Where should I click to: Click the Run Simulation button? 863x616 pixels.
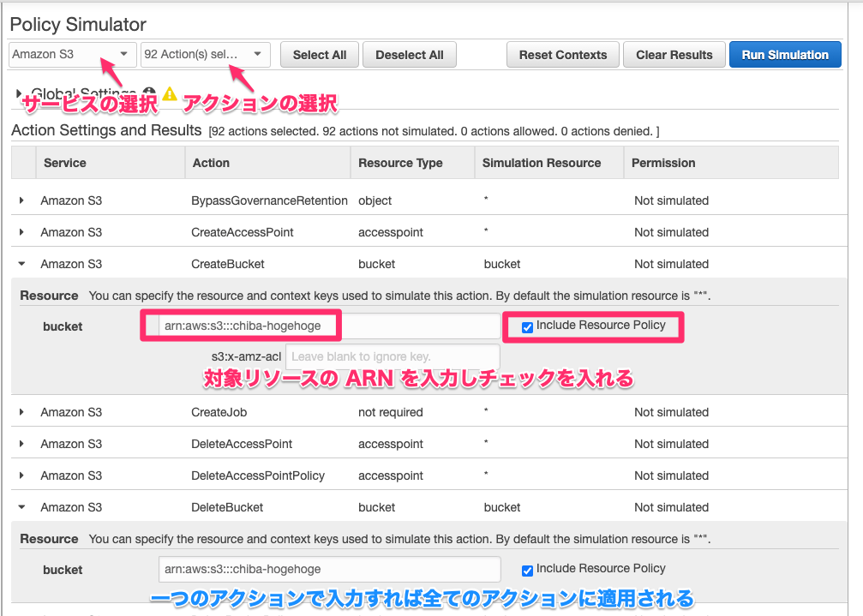785,54
